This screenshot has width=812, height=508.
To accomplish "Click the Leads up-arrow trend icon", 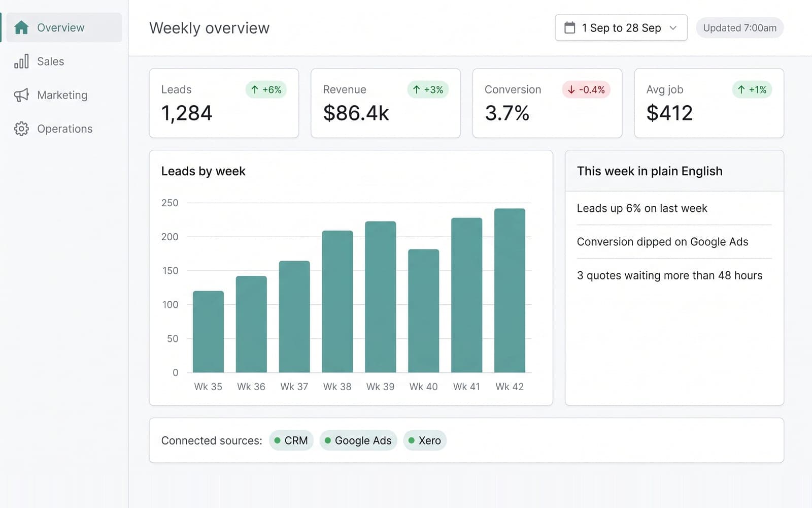I will (x=255, y=89).
